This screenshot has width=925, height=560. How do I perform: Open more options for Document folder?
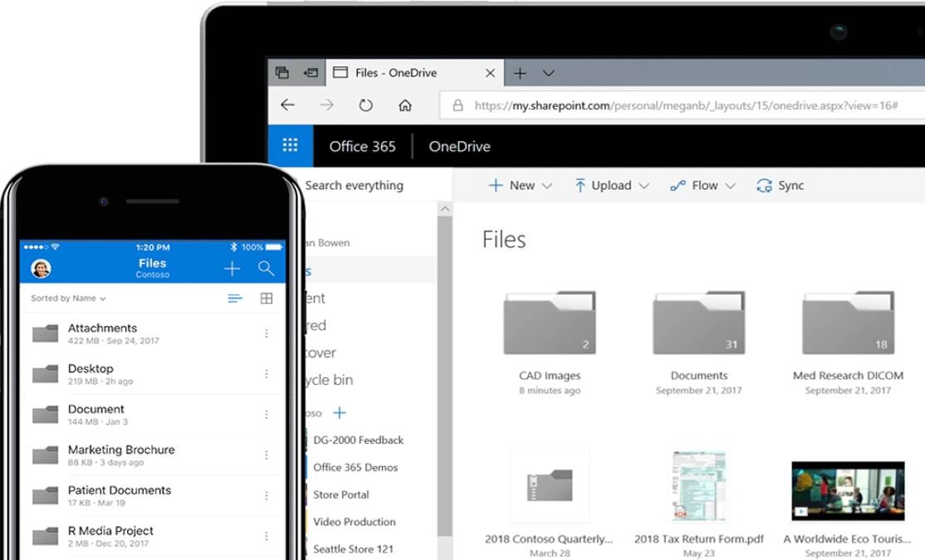tap(267, 415)
